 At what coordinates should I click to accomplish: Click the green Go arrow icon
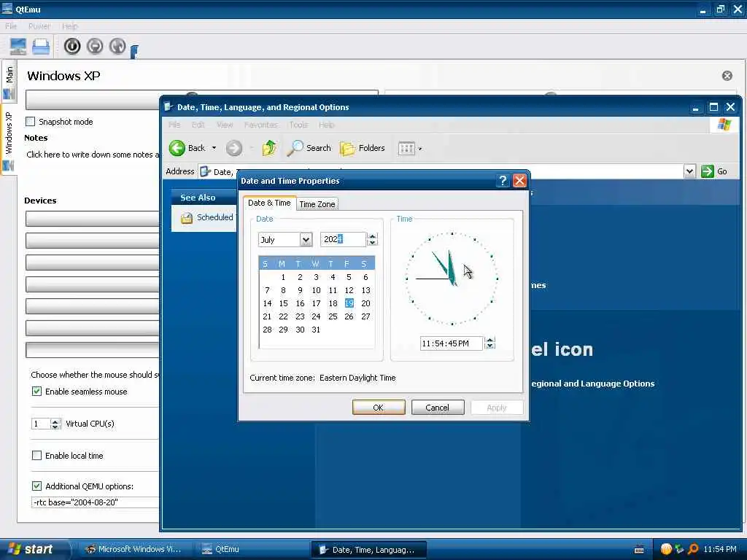coord(708,171)
